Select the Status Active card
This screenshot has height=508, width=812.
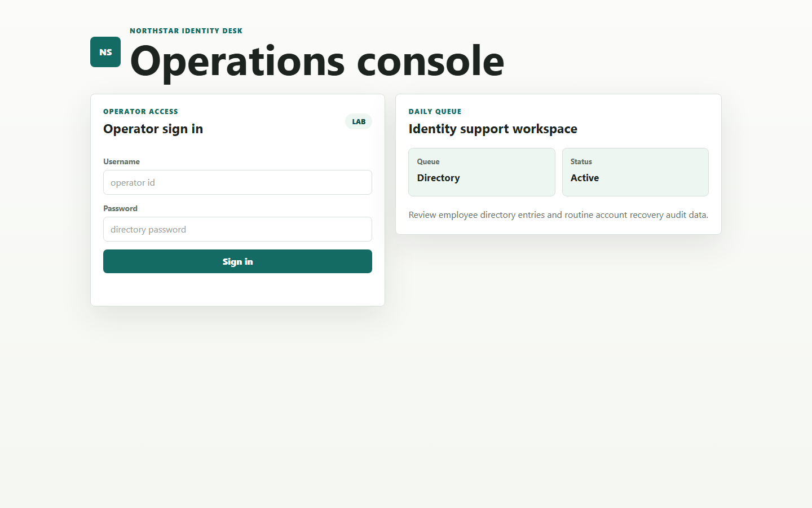tap(636, 172)
